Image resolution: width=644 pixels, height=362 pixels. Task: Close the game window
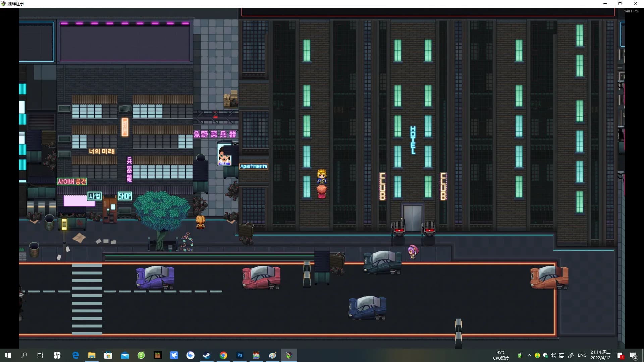point(635,4)
